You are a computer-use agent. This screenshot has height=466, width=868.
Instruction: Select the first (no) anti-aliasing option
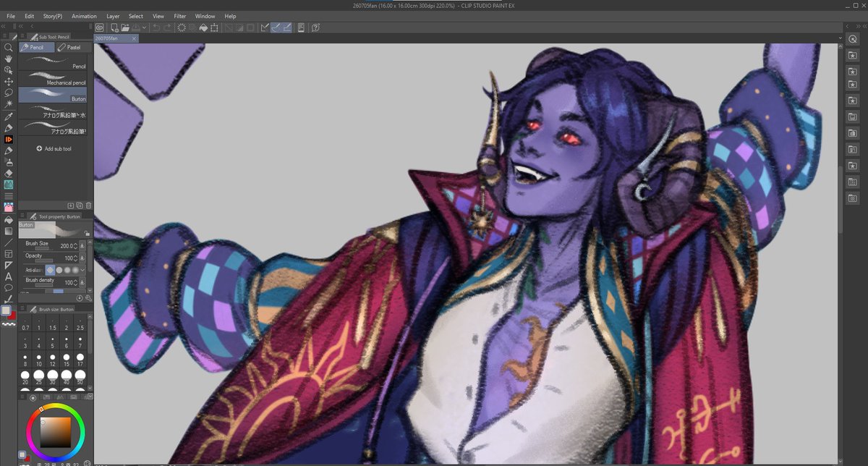[x=50, y=270]
